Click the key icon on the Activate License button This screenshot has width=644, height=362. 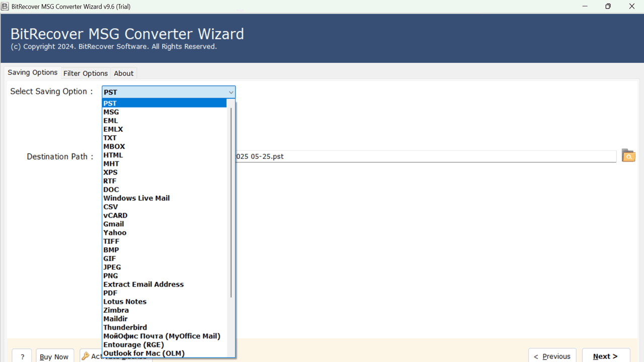pyautogui.click(x=86, y=356)
